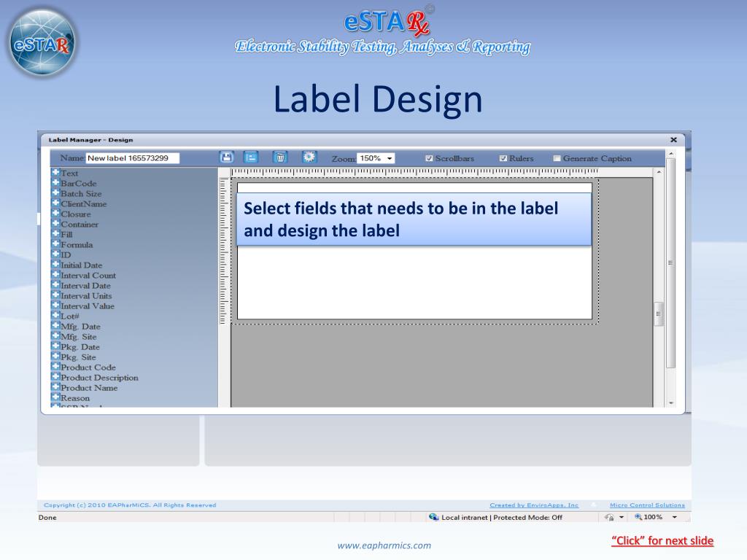Uncheck the Scrollbars checkbox
Screen dimensions: 747x560
[429, 158]
